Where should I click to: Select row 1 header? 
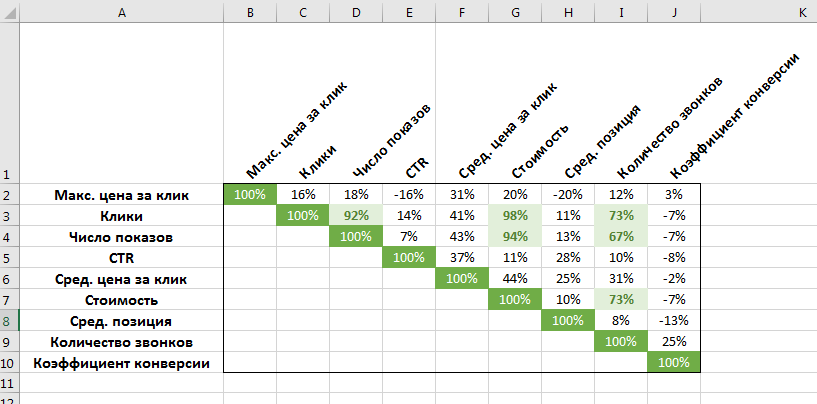pyautogui.click(x=9, y=103)
